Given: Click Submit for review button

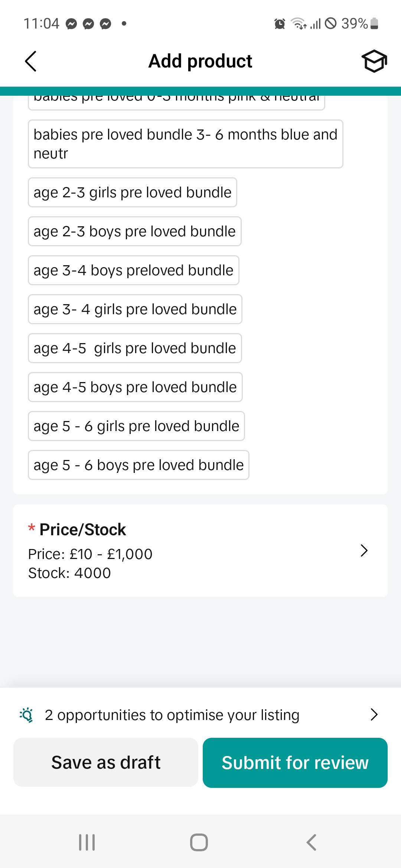Looking at the screenshot, I should 295,763.
